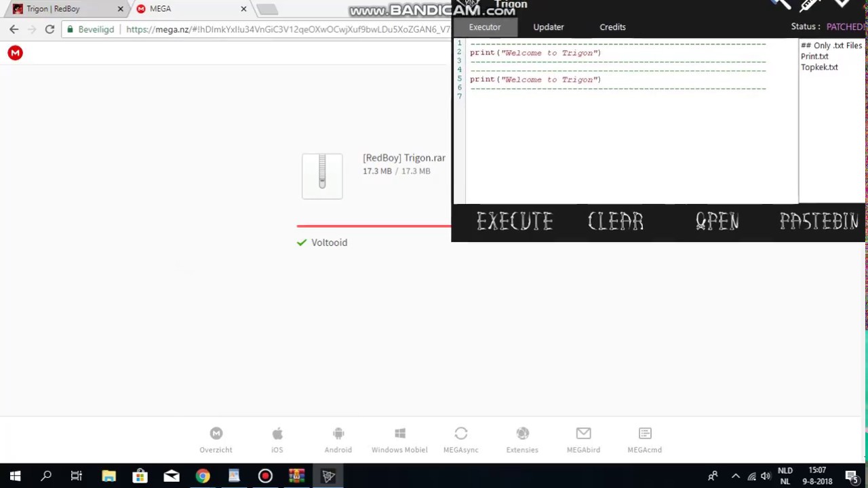868x488 pixels.
Task: Switch to the Credits tab
Action: tap(612, 27)
